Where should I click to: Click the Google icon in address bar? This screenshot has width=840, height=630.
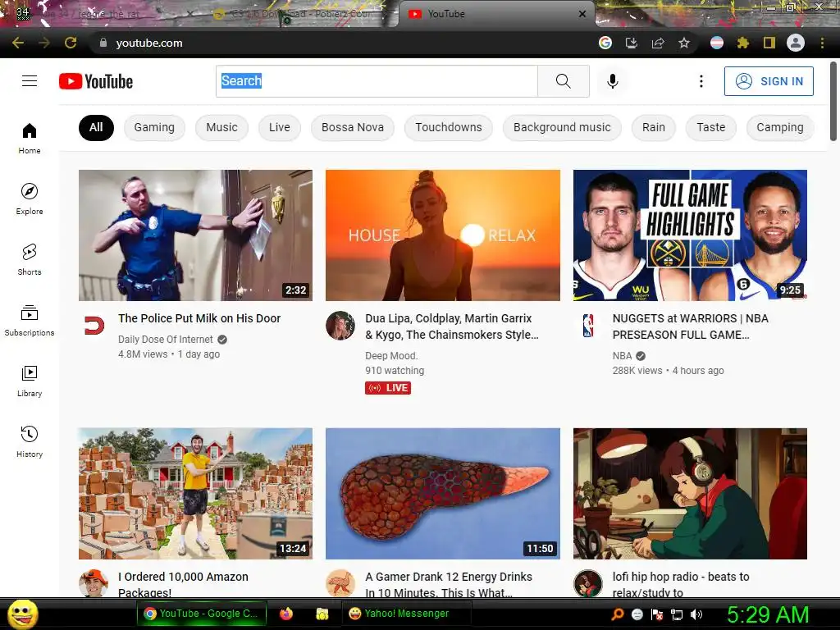[x=605, y=43]
